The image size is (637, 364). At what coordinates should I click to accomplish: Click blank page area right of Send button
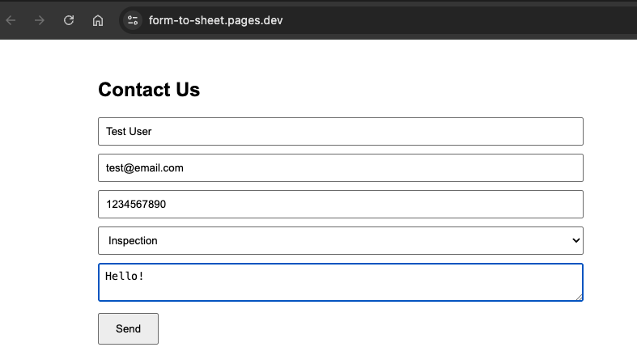coord(364,328)
